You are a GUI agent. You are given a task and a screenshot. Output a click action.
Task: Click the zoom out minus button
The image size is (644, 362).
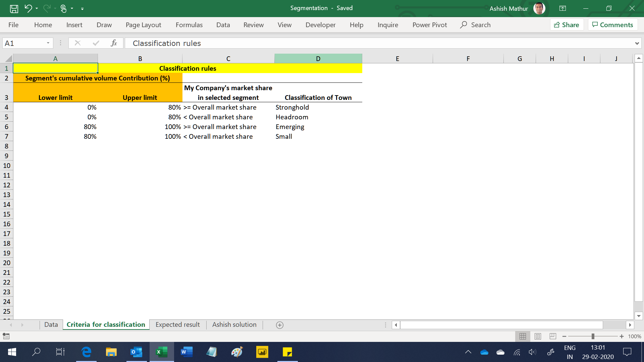(564, 336)
